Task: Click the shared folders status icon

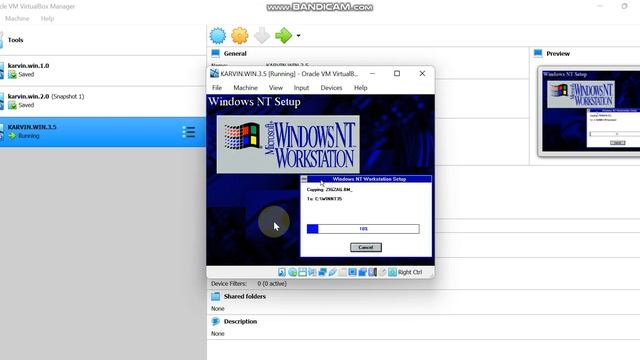Action: coord(342,272)
